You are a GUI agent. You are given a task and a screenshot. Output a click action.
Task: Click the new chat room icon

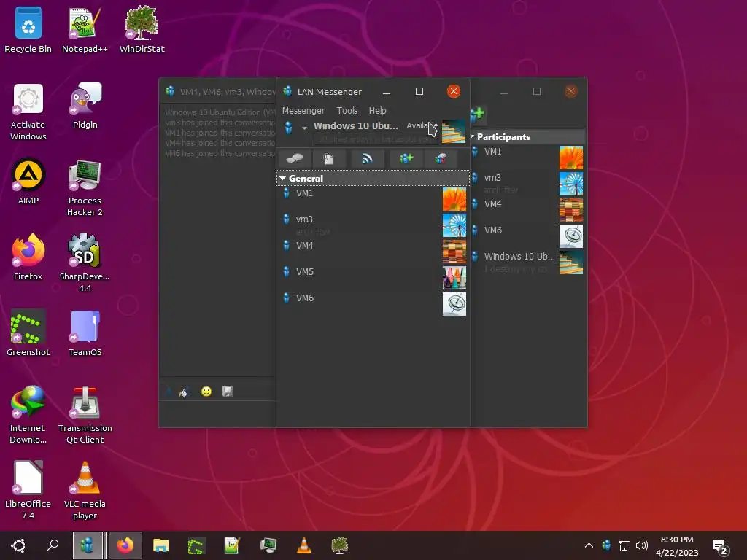[x=406, y=158]
